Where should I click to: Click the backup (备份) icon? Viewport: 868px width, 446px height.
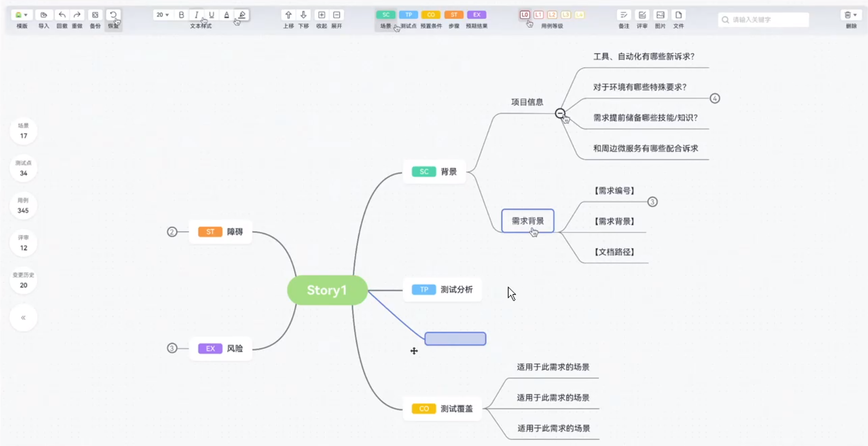95,15
